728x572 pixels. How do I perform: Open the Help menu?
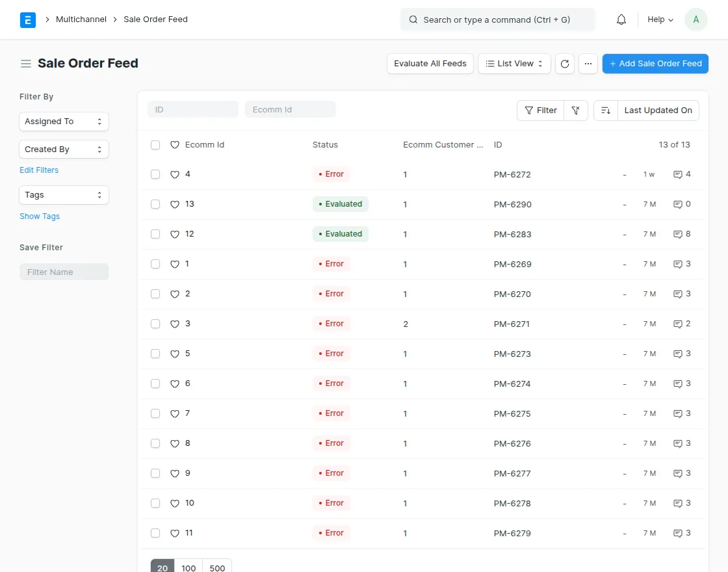pyautogui.click(x=659, y=19)
